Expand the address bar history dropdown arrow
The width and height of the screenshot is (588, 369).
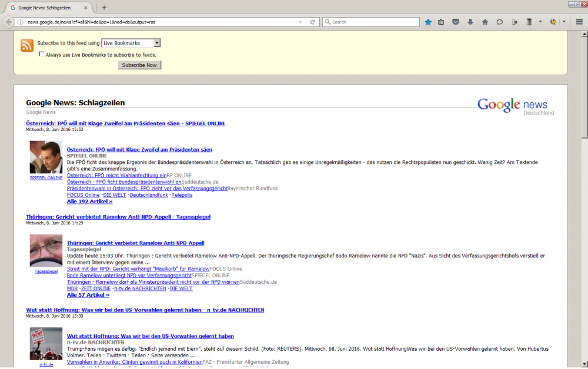300,22
